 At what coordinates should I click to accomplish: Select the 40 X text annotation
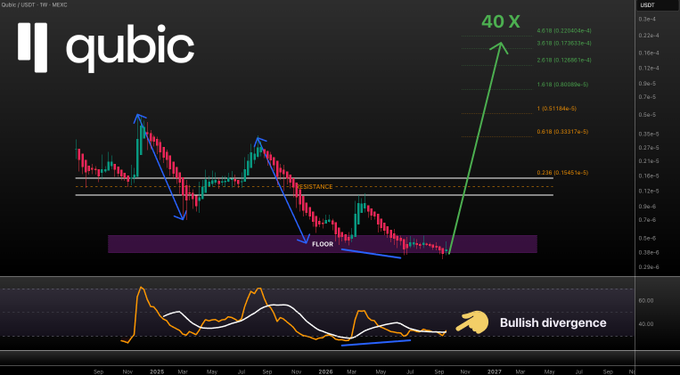coord(500,22)
